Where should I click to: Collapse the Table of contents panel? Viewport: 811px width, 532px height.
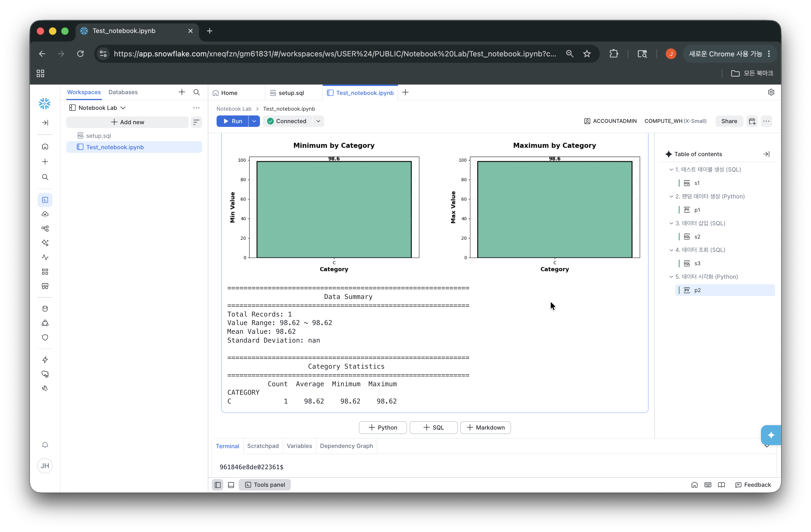766,154
